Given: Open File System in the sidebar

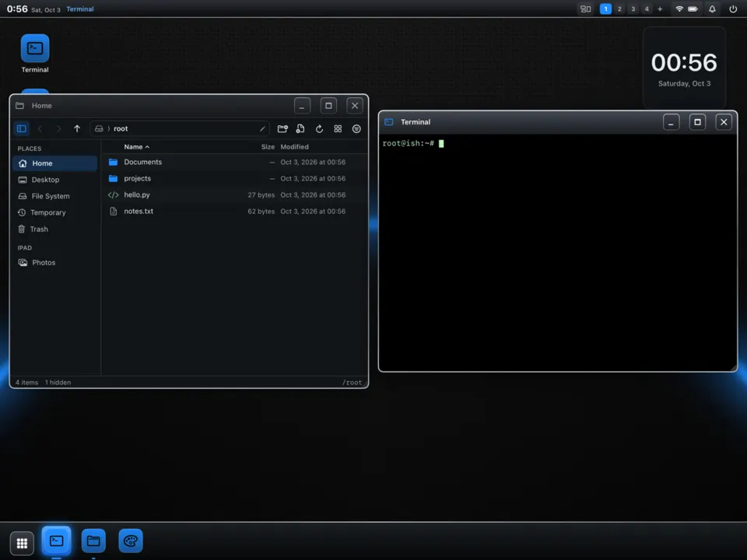Looking at the screenshot, I should [54, 196].
